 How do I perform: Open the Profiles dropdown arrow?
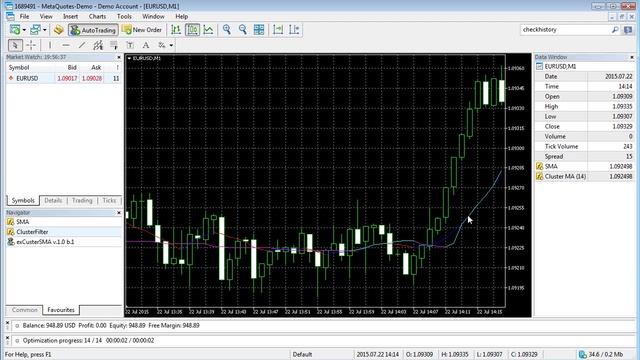(44, 30)
